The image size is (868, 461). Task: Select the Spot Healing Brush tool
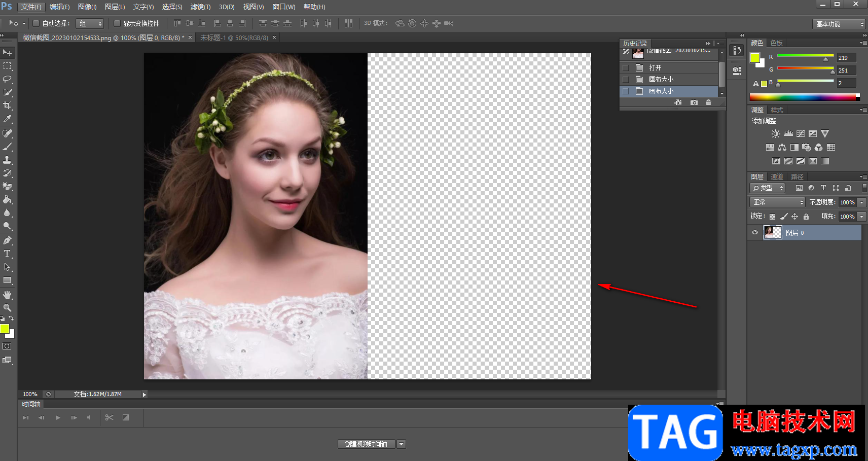point(7,133)
